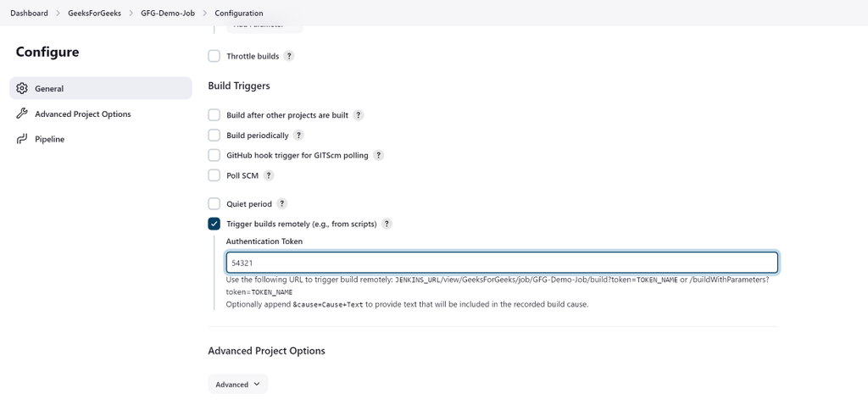Enable the Poll SCM checkbox
This screenshot has height=405, width=868.
tap(214, 175)
